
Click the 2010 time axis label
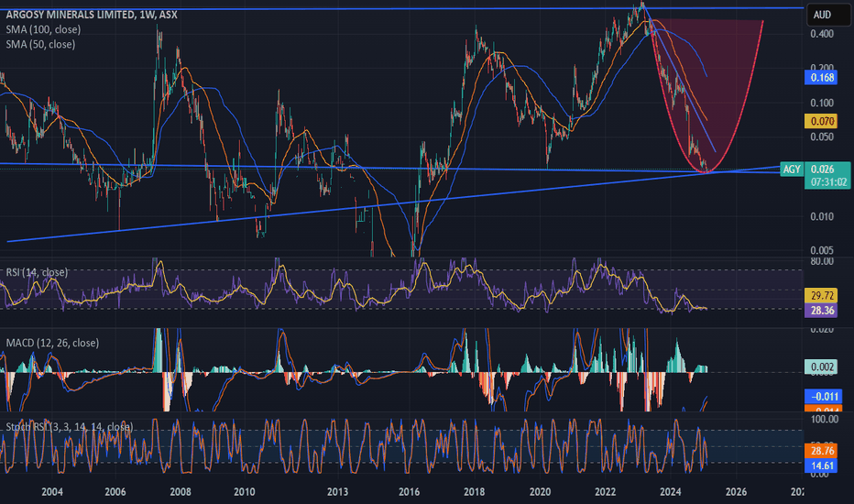[244, 491]
